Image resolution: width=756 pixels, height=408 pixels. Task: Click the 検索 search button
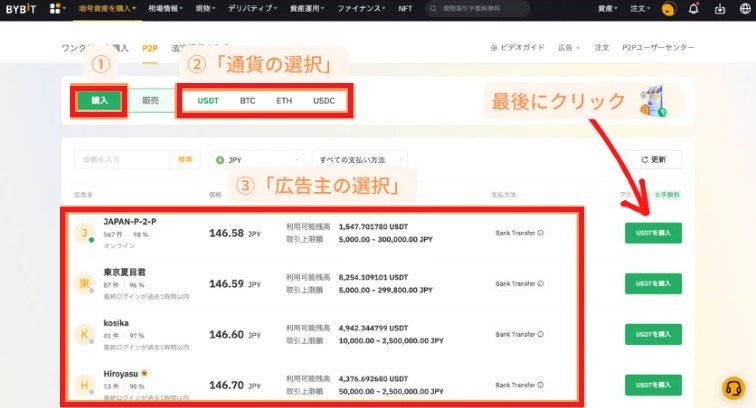coord(185,160)
